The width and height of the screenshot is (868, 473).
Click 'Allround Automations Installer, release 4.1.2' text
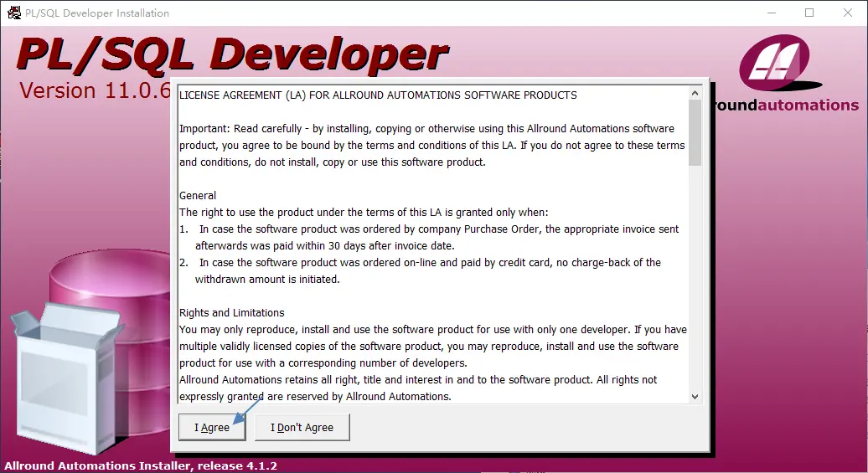(x=141, y=465)
